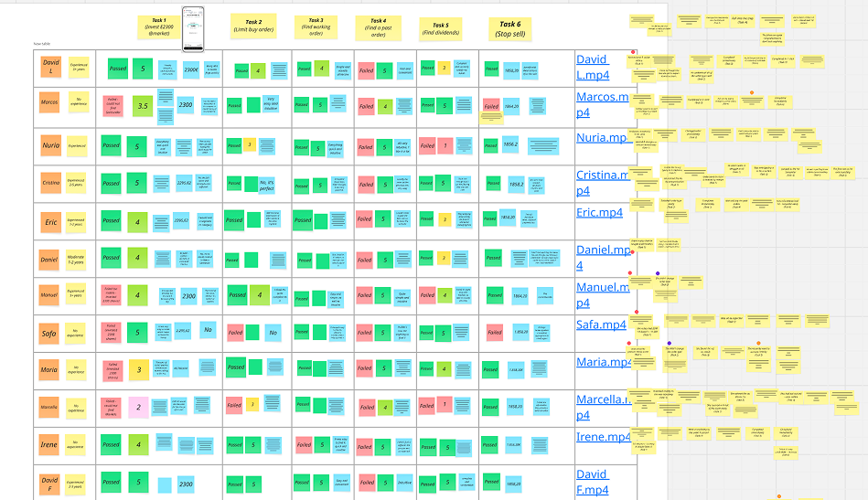
Task: Select the orange Cristina name sticky
Action: point(51,183)
